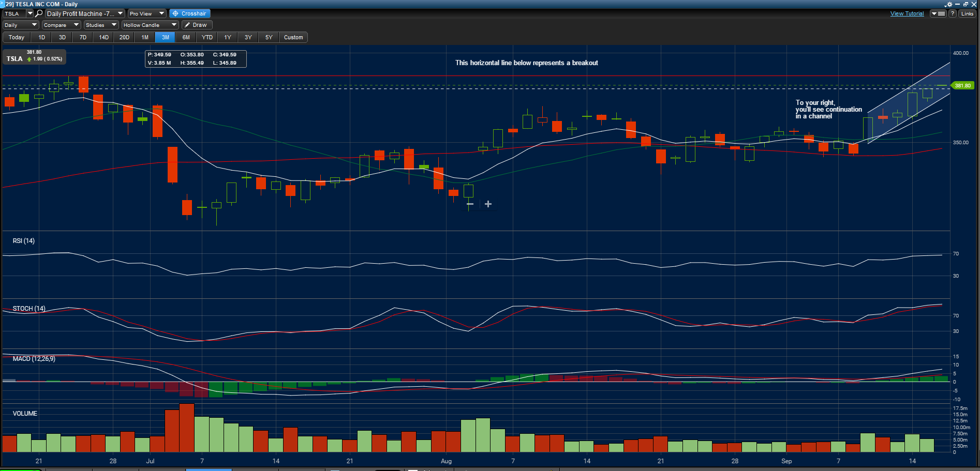This screenshot has width=980, height=471.
Task: Click the Aug date axis label
Action: (446, 461)
